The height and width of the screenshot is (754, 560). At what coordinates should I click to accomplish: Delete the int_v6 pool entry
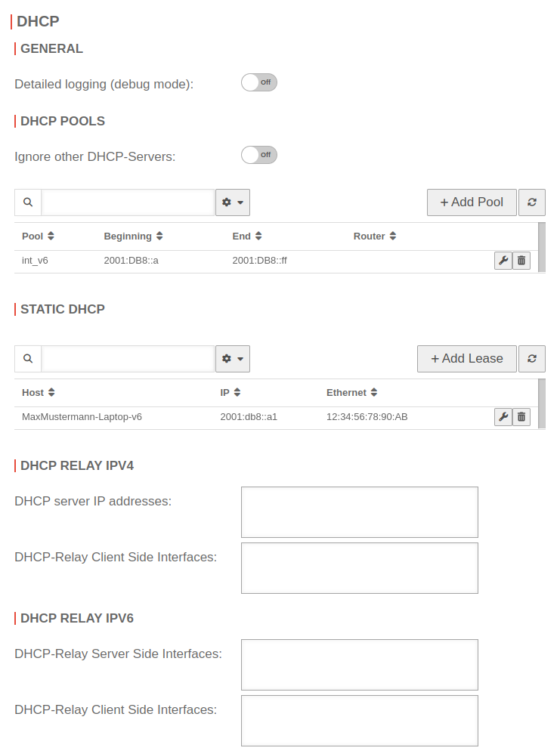[x=521, y=261]
